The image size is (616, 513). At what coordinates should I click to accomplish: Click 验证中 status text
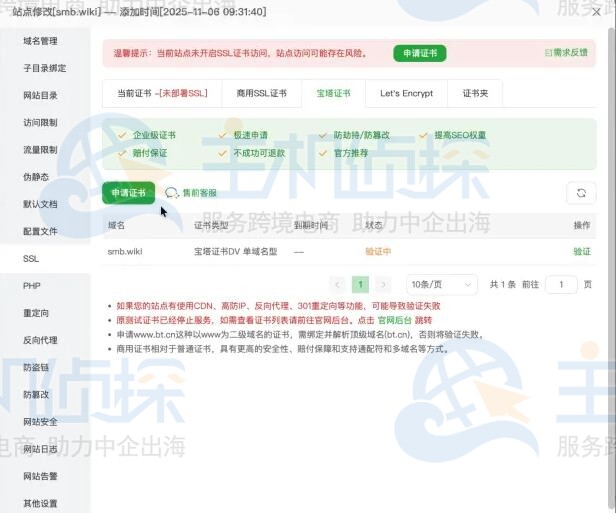tap(378, 251)
